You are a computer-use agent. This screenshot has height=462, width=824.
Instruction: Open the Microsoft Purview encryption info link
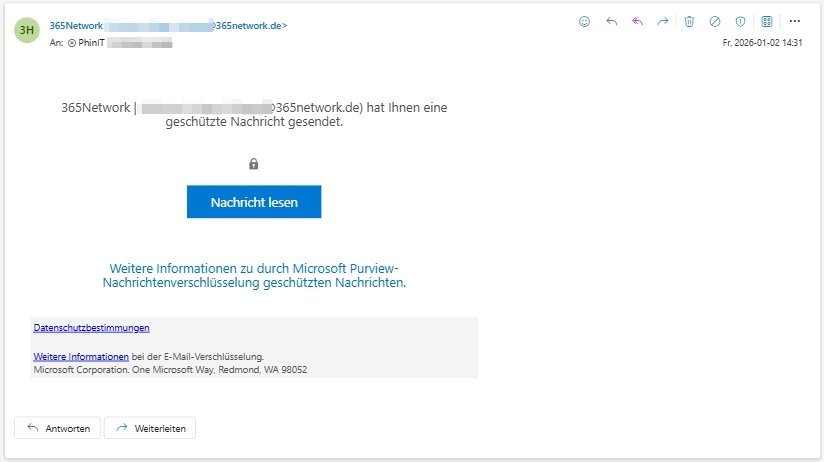[254, 275]
